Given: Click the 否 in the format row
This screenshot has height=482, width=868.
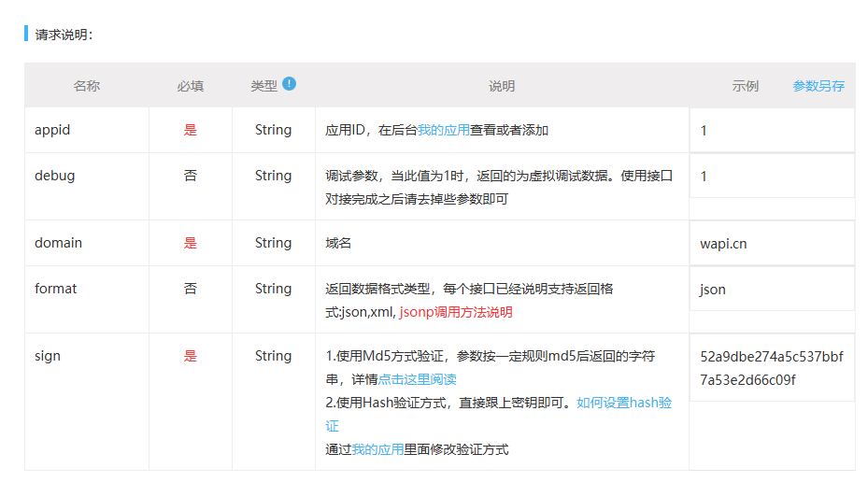Looking at the screenshot, I should point(190,289).
